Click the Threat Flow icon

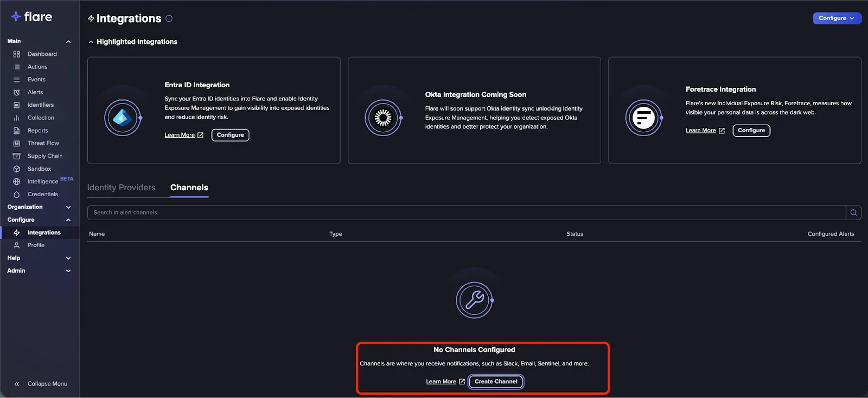coord(17,143)
